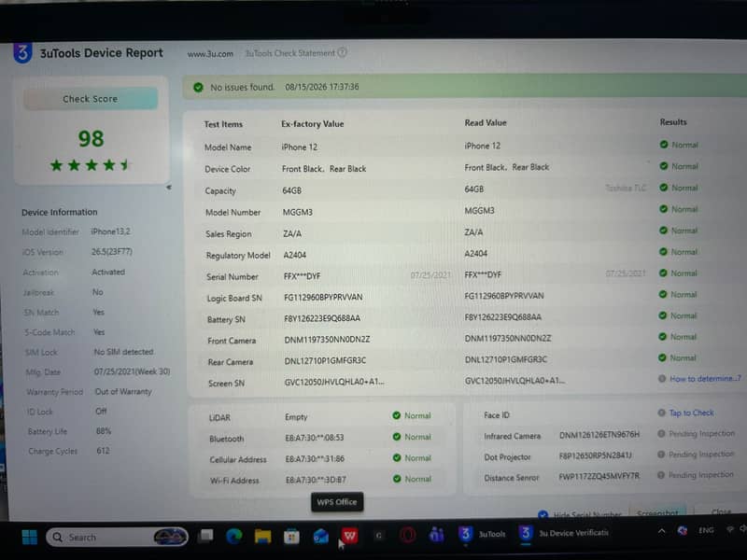Screen dimensions: 747x560
Task: Click the Normal check icon for Rear Camera
Action: click(x=662, y=357)
